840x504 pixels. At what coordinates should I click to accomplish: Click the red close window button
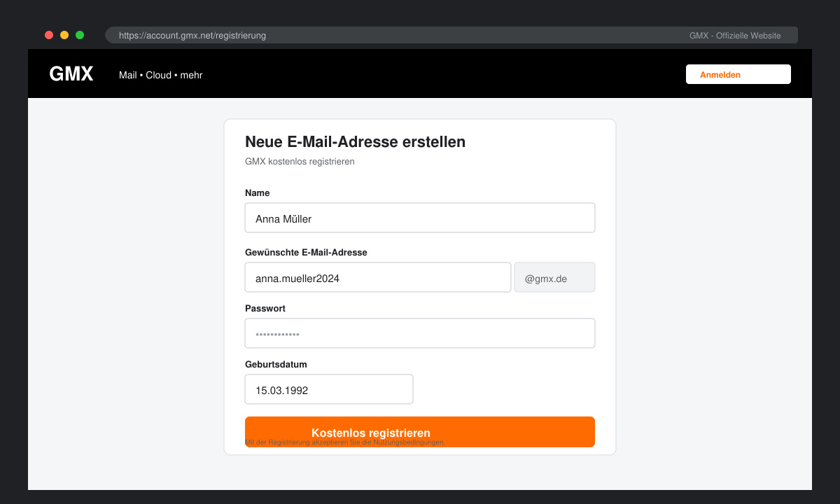pos(49,35)
